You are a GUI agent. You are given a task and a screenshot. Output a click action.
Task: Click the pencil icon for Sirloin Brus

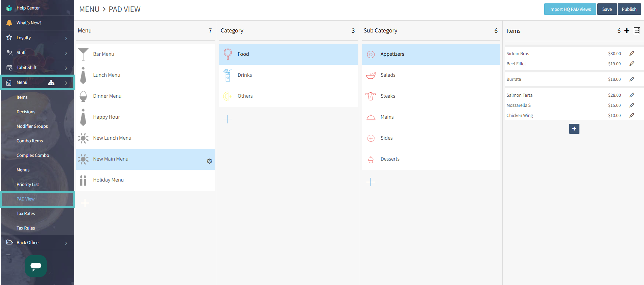point(631,53)
